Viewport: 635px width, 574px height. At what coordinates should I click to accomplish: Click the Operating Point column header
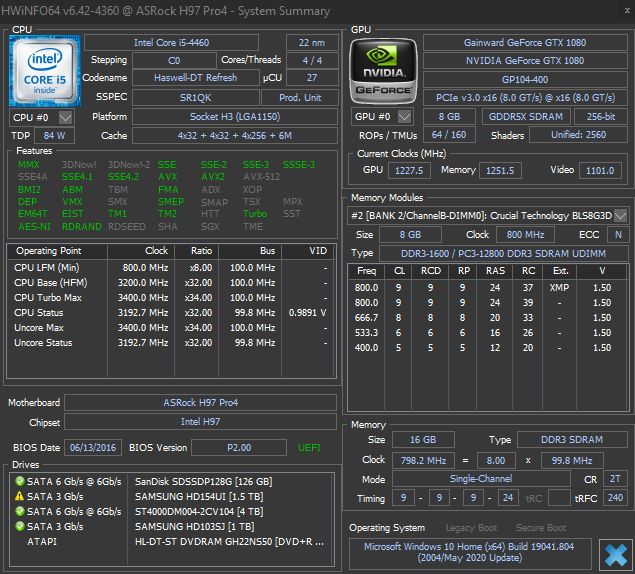58,251
